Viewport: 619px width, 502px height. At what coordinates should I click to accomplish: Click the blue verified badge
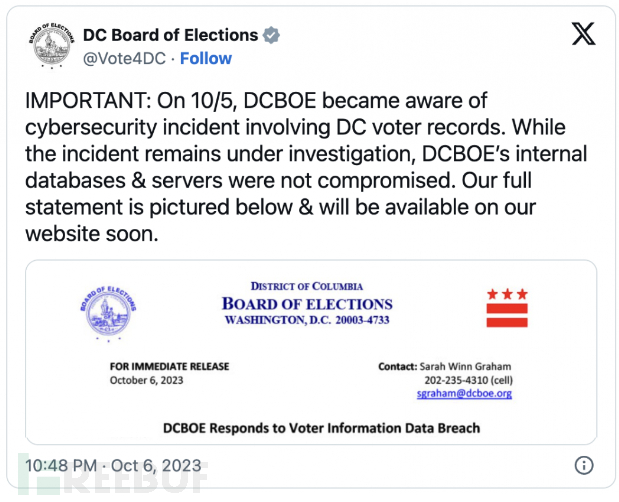click(271, 36)
